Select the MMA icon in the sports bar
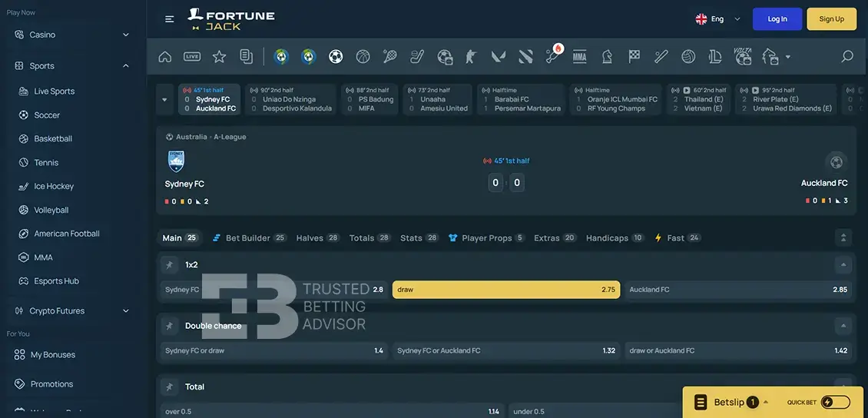Viewport: 868px width, 418px height. point(580,56)
